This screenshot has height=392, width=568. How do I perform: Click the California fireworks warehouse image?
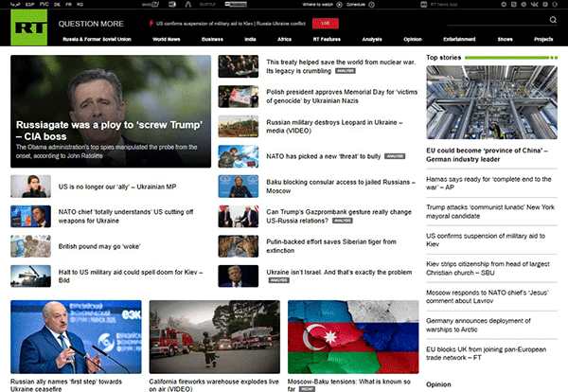(x=215, y=337)
